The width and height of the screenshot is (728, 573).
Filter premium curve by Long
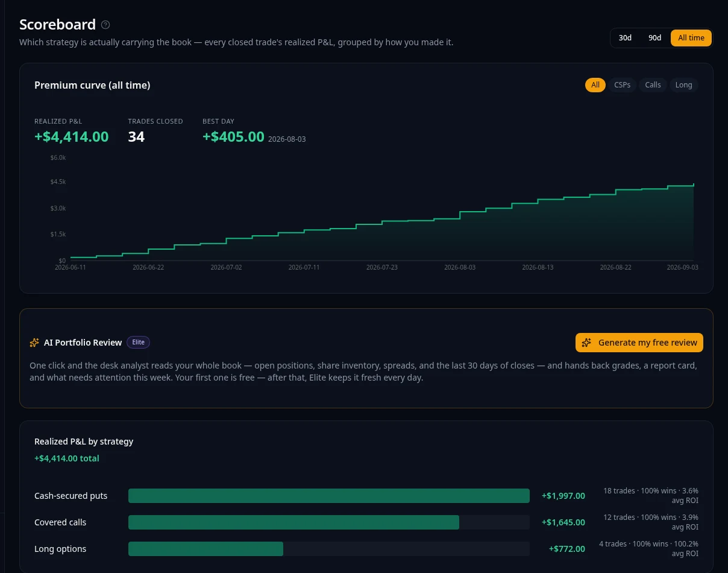683,85
